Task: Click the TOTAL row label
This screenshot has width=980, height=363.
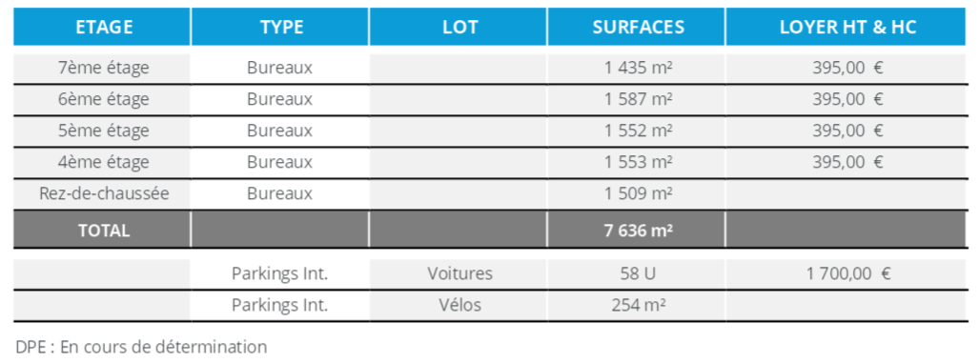Action: click(x=102, y=230)
